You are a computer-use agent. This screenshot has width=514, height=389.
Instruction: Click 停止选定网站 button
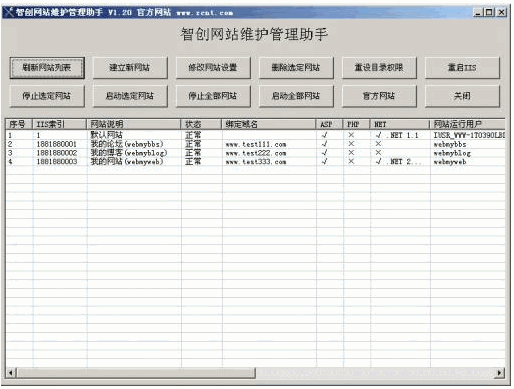[47, 96]
